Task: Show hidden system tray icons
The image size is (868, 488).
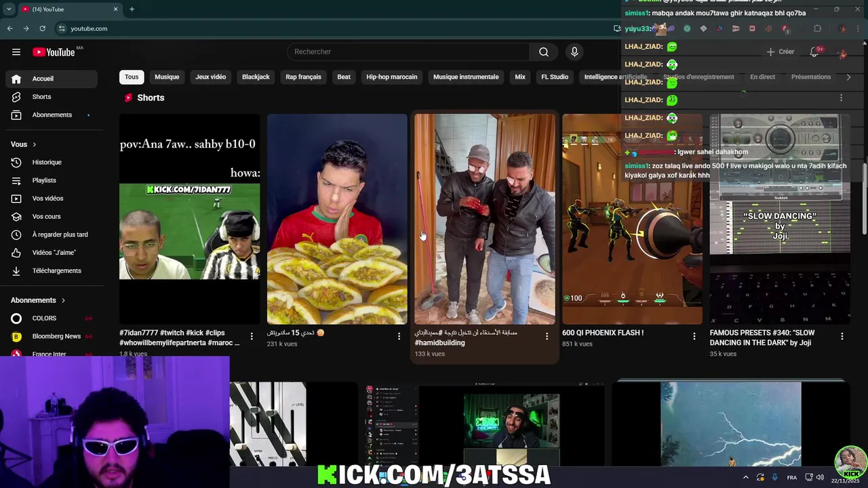Action: 745,477
